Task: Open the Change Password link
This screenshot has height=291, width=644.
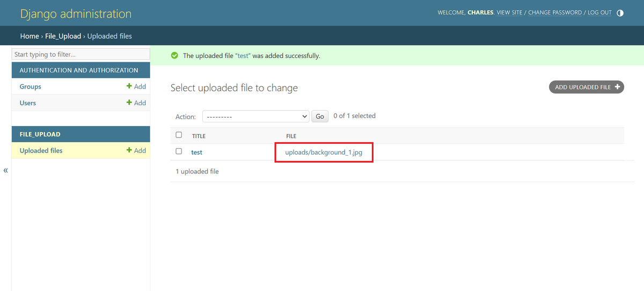Action: pos(555,12)
